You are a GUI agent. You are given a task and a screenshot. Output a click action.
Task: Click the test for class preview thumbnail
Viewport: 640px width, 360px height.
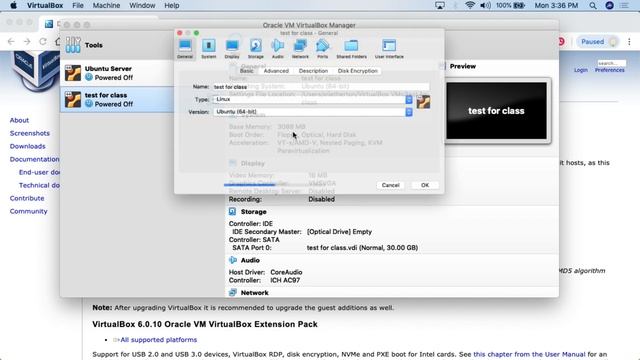click(x=496, y=111)
